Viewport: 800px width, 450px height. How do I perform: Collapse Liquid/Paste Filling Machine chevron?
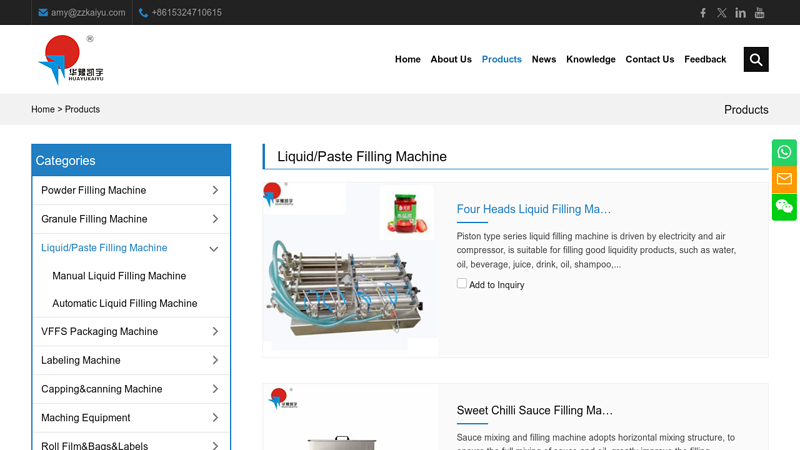tap(214, 249)
